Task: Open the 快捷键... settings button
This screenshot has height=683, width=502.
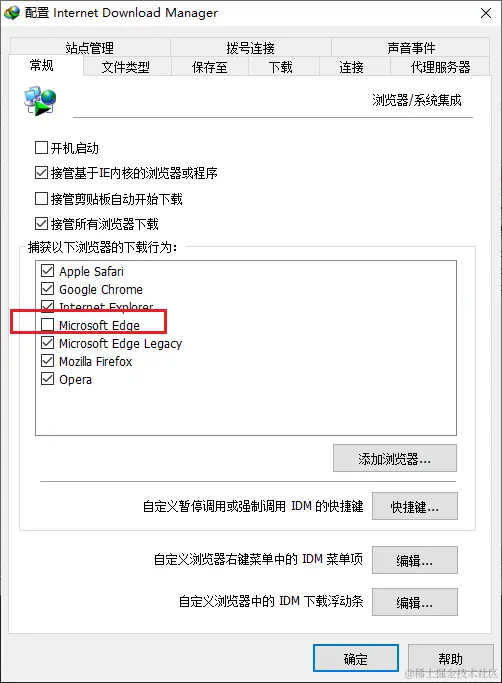Action: pyautogui.click(x=415, y=506)
